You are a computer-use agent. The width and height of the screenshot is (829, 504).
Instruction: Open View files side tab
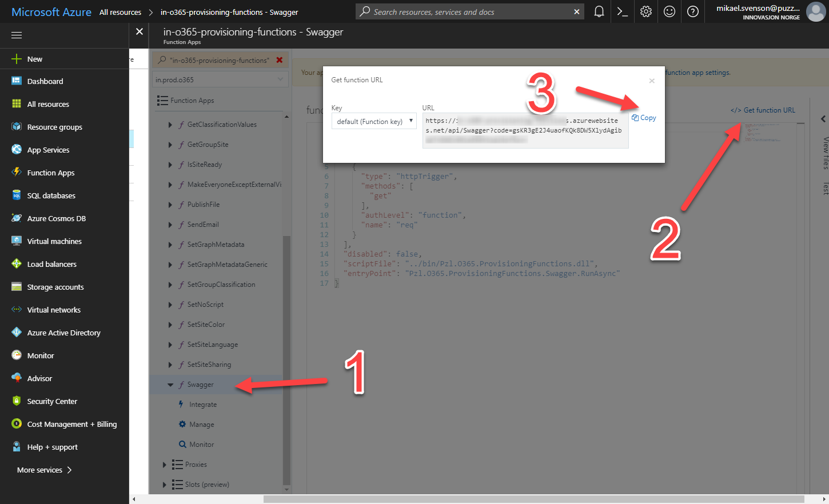tap(826, 153)
